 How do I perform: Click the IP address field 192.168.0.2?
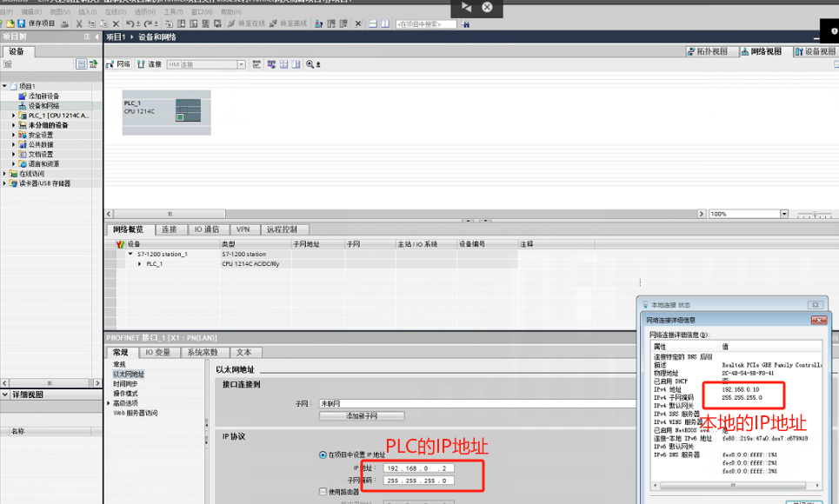(x=419, y=468)
